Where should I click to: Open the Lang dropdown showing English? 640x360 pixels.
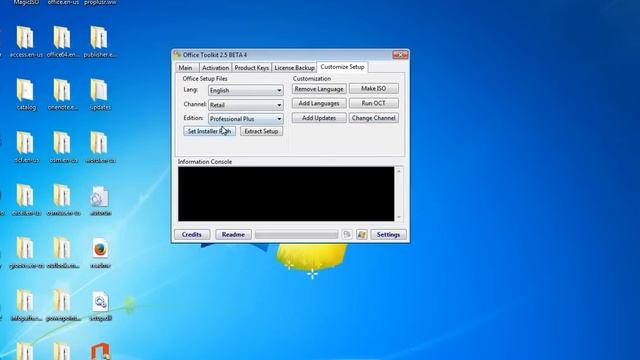pyautogui.click(x=246, y=90)
